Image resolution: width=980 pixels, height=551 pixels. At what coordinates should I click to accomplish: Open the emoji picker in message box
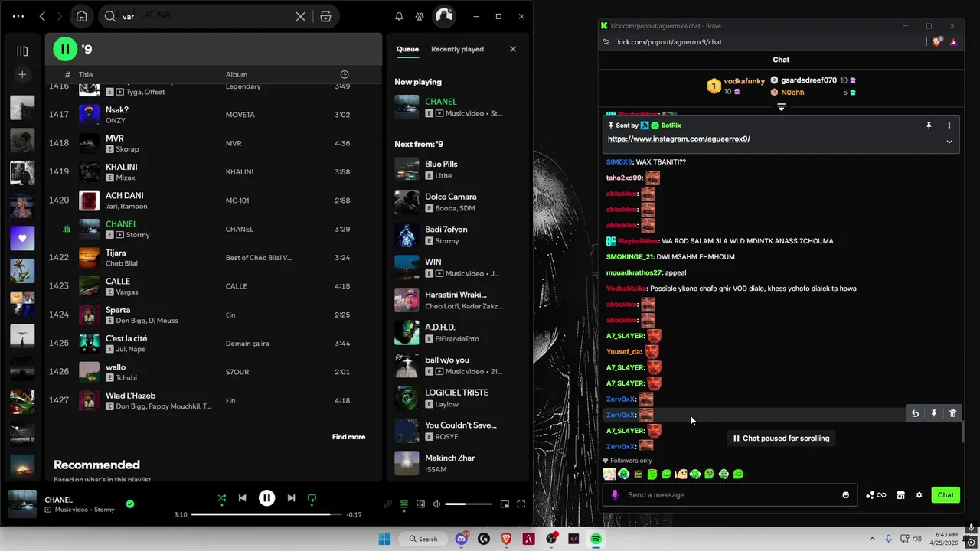(x=845, y=495)
